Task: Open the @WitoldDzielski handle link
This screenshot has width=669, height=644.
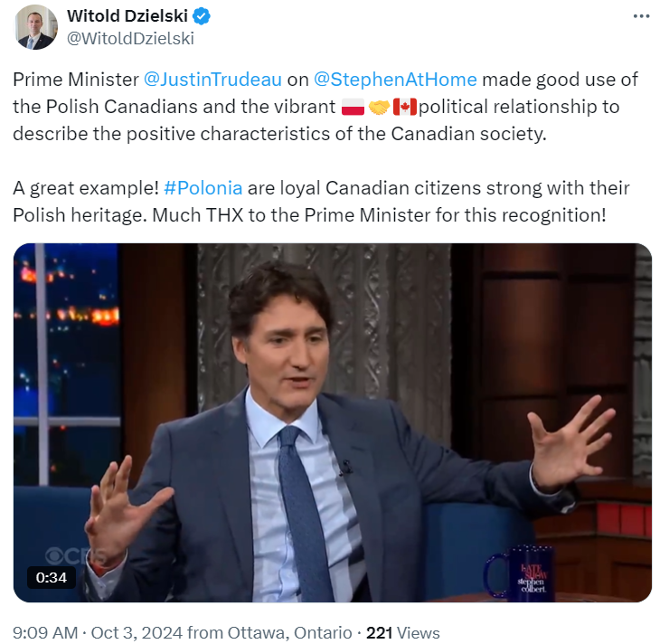Action: [x=130, y=38]
